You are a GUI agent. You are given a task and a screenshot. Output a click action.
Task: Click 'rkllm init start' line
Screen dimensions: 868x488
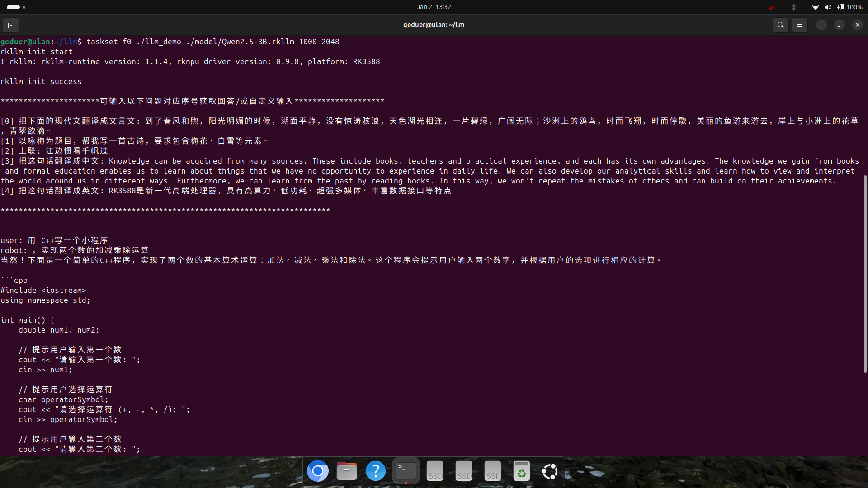[x=37, y=52]
